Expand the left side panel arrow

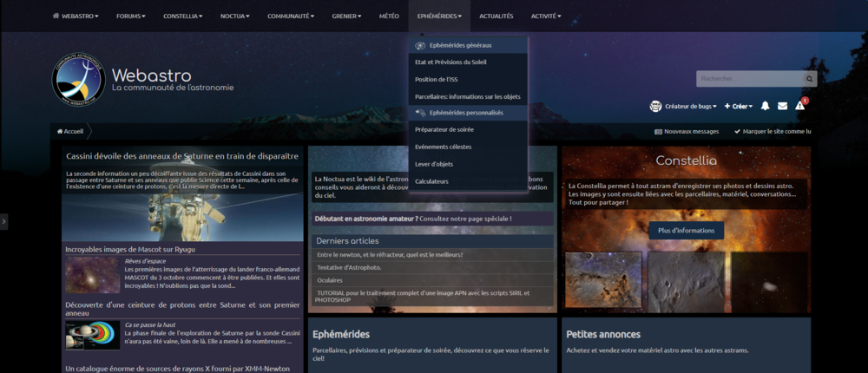coord(3,221)
